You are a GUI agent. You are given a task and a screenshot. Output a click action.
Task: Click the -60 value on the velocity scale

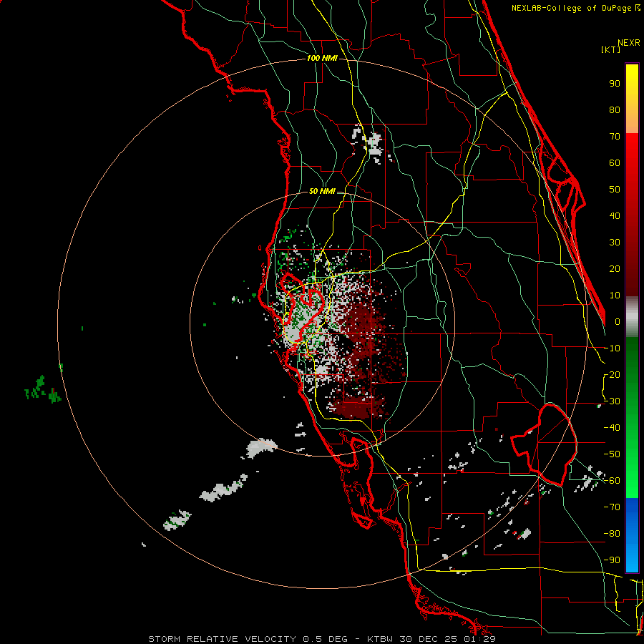click(612, 481)
